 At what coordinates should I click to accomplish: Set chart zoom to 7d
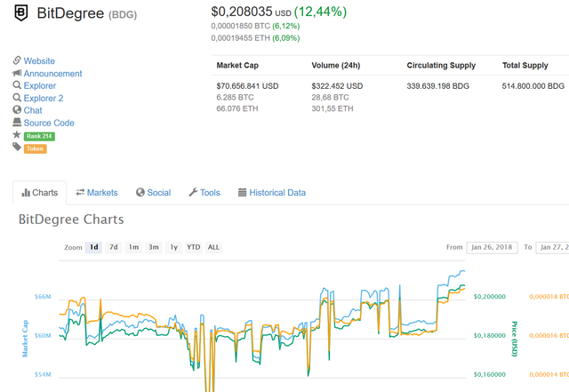click(x=114, y=247)
